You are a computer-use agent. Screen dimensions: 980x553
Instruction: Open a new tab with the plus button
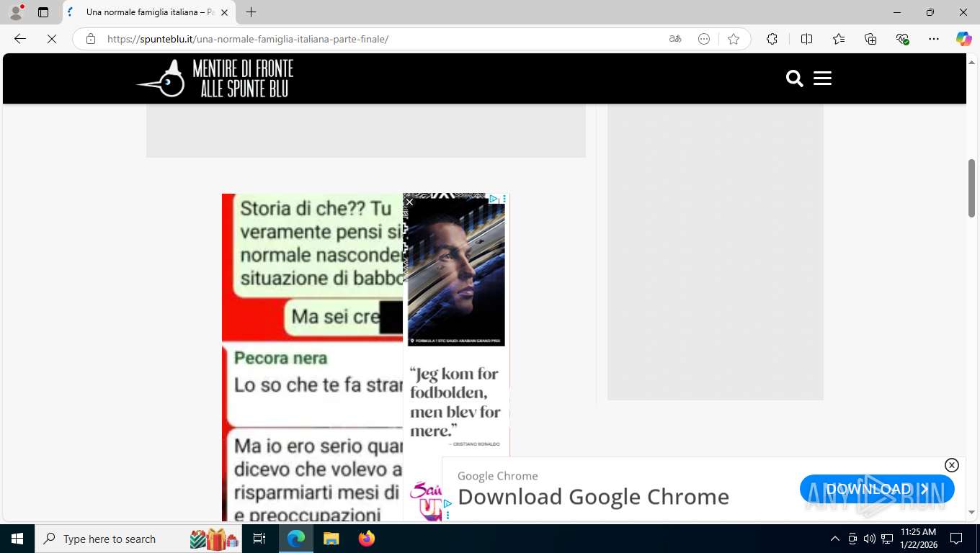click(251, 12)
